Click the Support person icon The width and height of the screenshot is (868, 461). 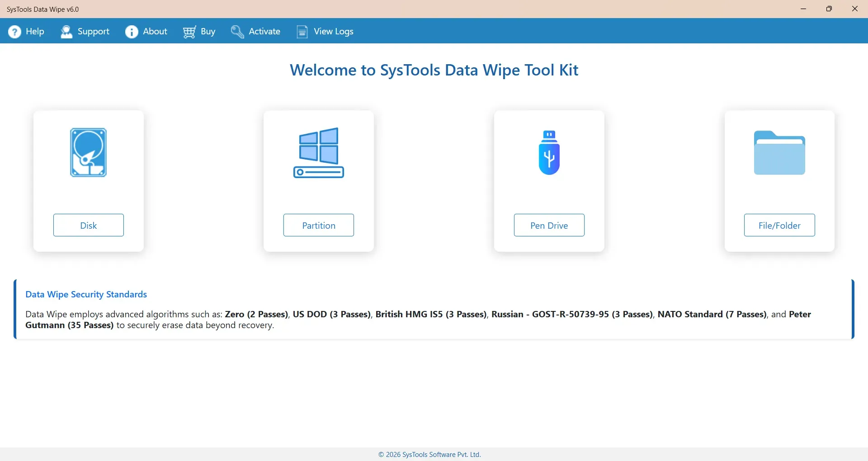click(x=66, y=32)
